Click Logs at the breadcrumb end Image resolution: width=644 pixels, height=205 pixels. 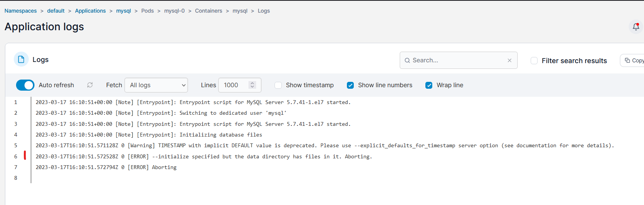(x=264, y=11)
